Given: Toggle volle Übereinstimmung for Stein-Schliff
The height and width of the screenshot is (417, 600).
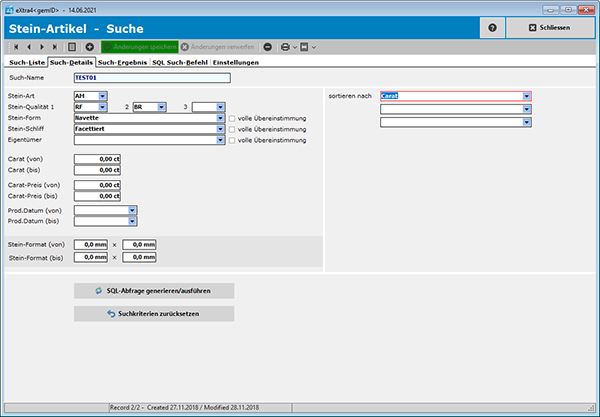Looking at the screenshot, I should coord(232,129).
